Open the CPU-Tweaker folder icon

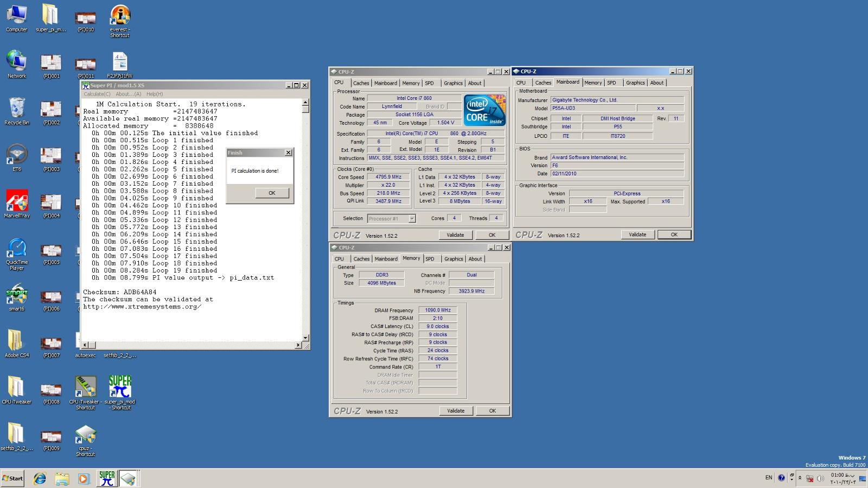(x=16, y=391)
